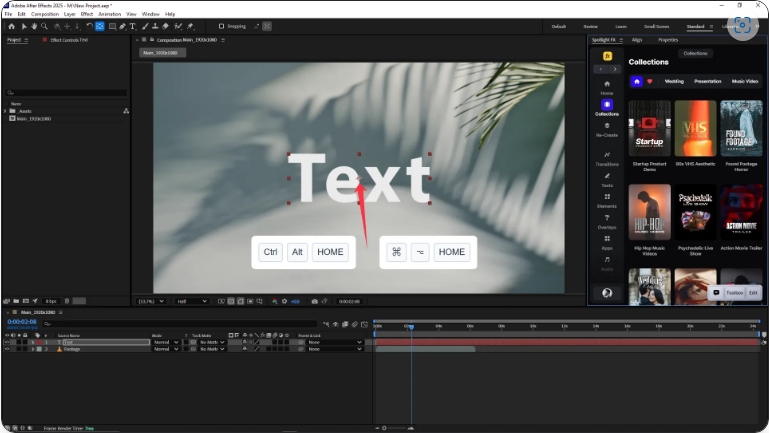Open Transitions in Spotlight FX sidebar
The height and width of the screenshot is (433, 769).
click(x=607, y=158)
